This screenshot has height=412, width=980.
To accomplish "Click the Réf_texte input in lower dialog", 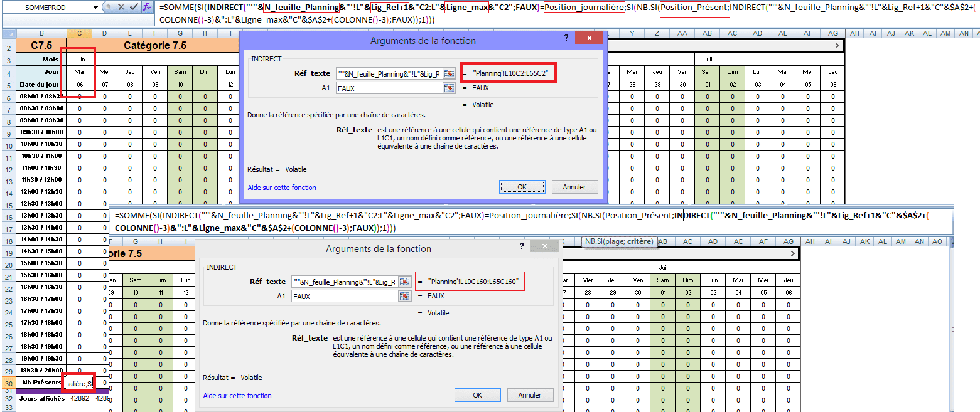I will pyautogui.click(x=345, y=282).
